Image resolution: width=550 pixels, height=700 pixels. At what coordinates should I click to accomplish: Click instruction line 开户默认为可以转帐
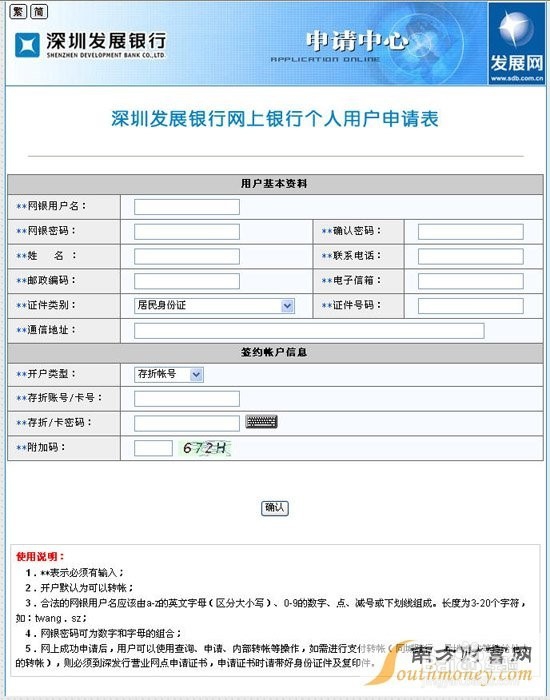[x=79, y=588]
